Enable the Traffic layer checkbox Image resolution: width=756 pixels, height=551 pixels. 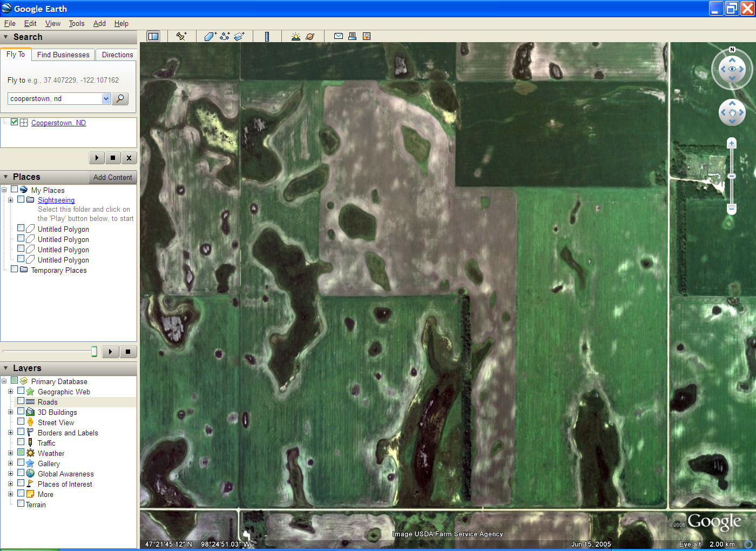pyautogui.click(x=21, y=442)
